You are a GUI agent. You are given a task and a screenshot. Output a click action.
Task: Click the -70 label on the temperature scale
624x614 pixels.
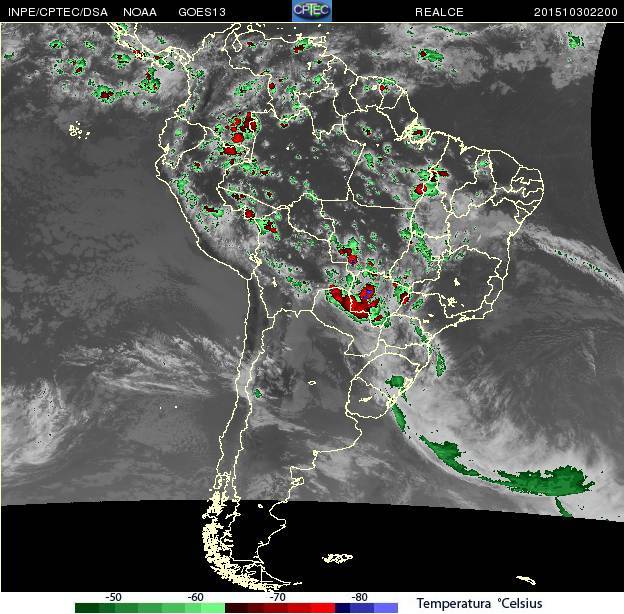click(277, 597)
